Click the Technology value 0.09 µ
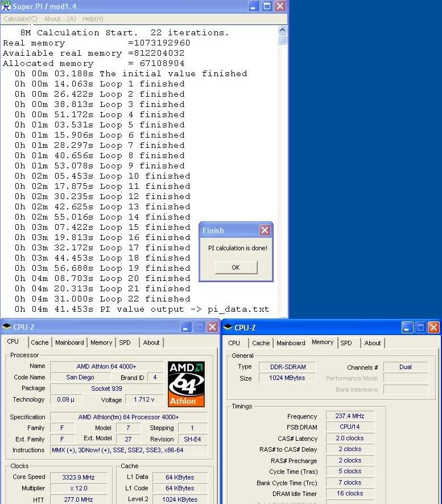 tap(65, 399)
